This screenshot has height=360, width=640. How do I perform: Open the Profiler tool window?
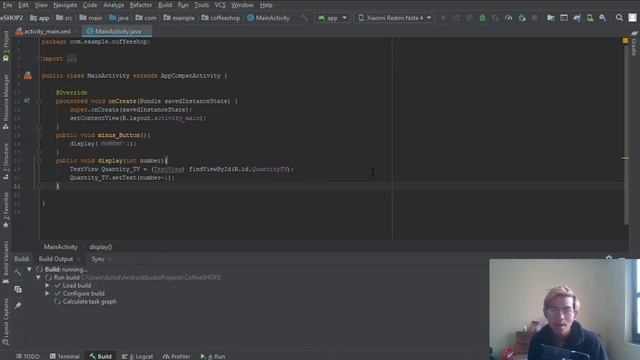coord(176,356)
